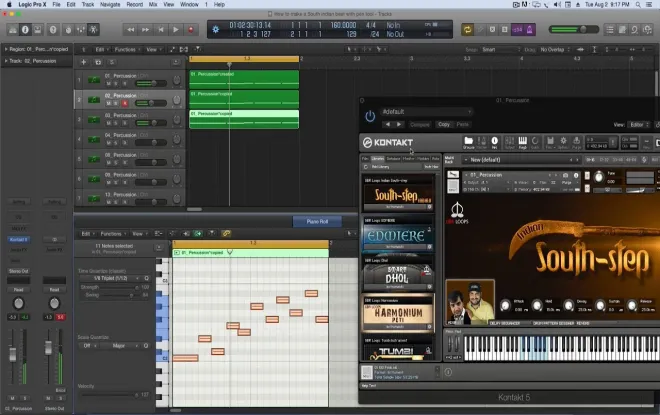This screenshot has width=660, height=415.
Task: Disable record-enable on 02_Percussion track
Action: (125, 103)
